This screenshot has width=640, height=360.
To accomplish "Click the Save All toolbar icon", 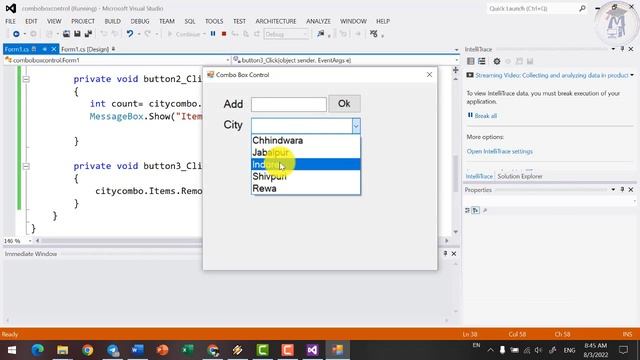I will 88,34.
